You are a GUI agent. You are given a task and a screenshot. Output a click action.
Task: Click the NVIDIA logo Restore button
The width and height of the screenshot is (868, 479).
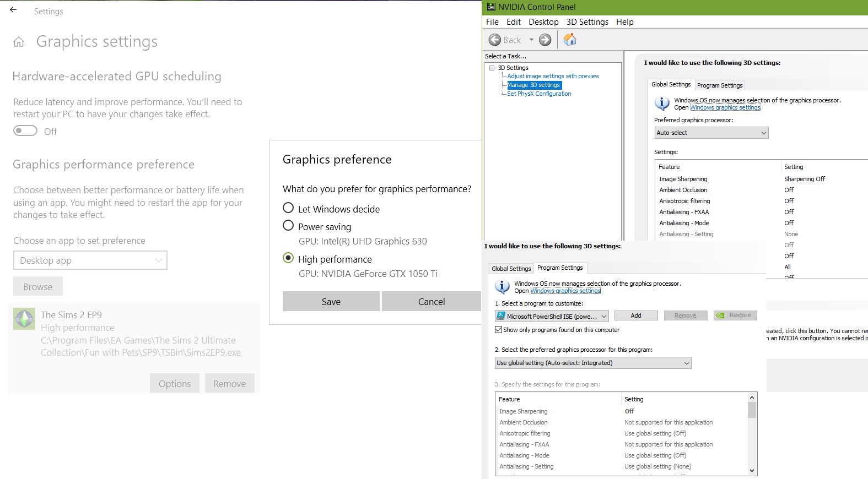[x=735, y=315]
